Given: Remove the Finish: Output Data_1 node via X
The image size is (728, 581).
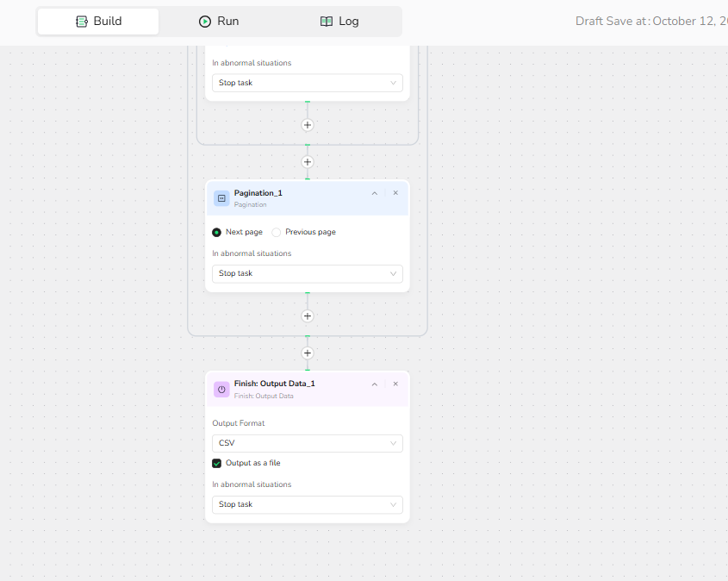Looking at the screenshot, I should [395, 384].
